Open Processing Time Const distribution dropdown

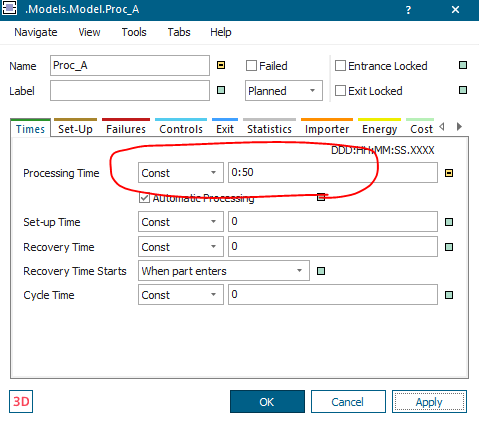click(x=181, y=173)
